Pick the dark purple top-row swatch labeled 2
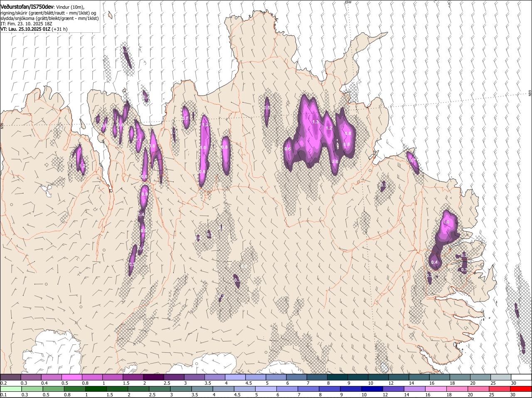 [x=153, y=377]
